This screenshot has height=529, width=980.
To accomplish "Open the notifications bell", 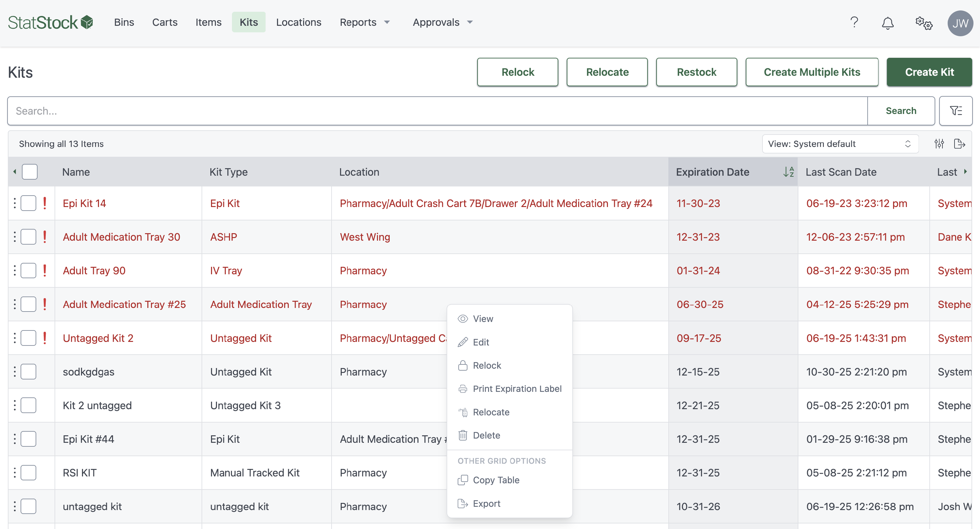I will pyautogui.click(x=887, y=23).
